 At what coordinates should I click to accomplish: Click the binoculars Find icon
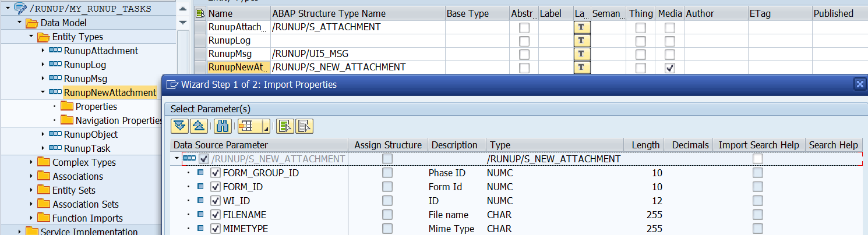[x=221, y=126]
